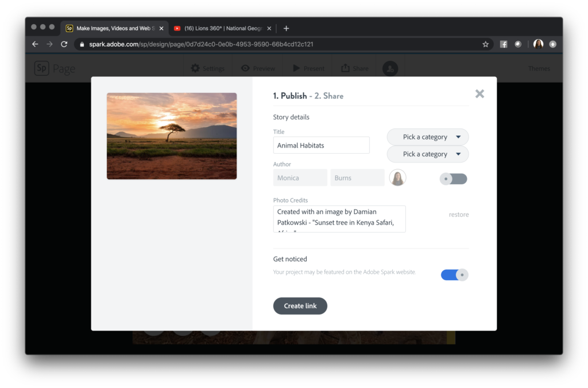
Task: Select the 2. Share step
Action: pos(330,96)
